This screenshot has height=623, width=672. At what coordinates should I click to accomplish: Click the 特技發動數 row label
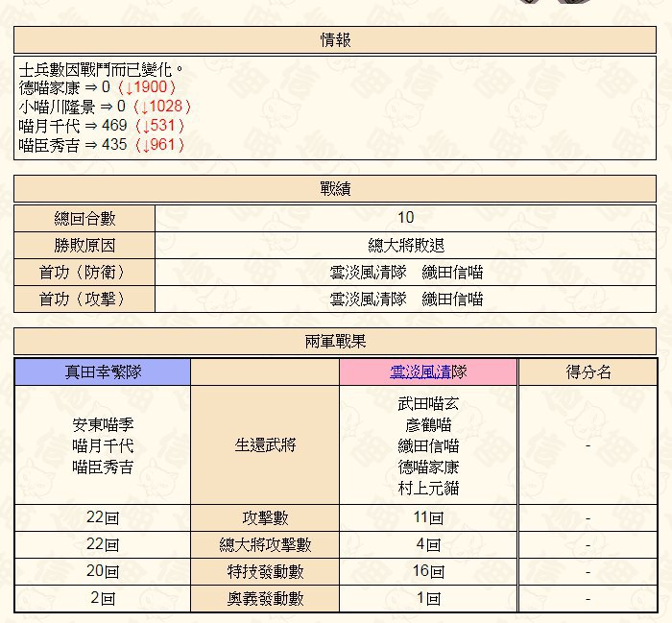(265, 571)
